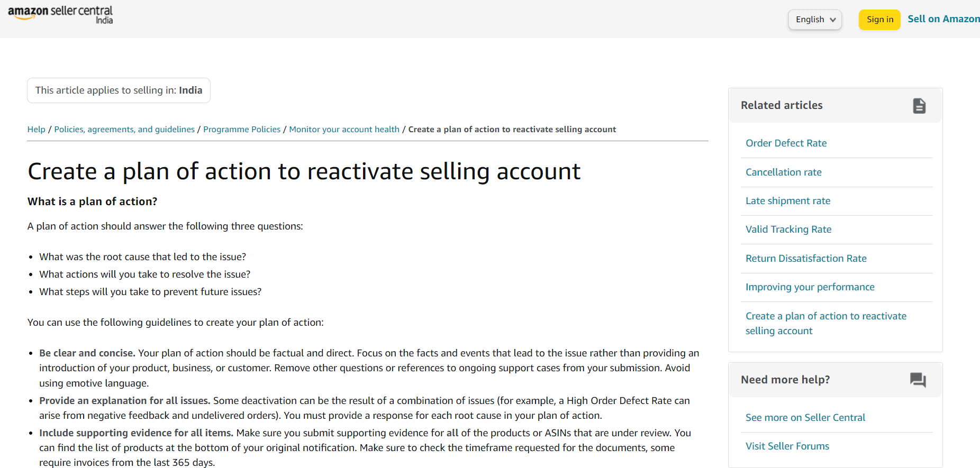Go to Visit Seller Forums
The height and width of the screenshot is (468, 980).
click(x=787, y=446)
